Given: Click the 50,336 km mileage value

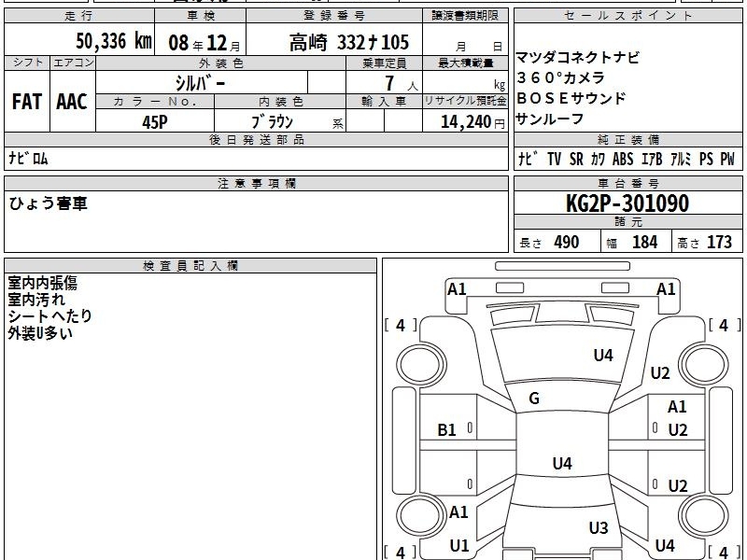Looking at the screenshot, I should tap(114, 41).
